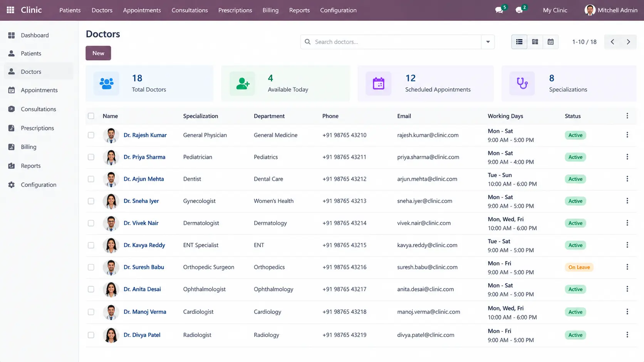Select Dr. Sneha Iyer's row checkbox
Screen dimensions: 644x362
tap(91, 201)
